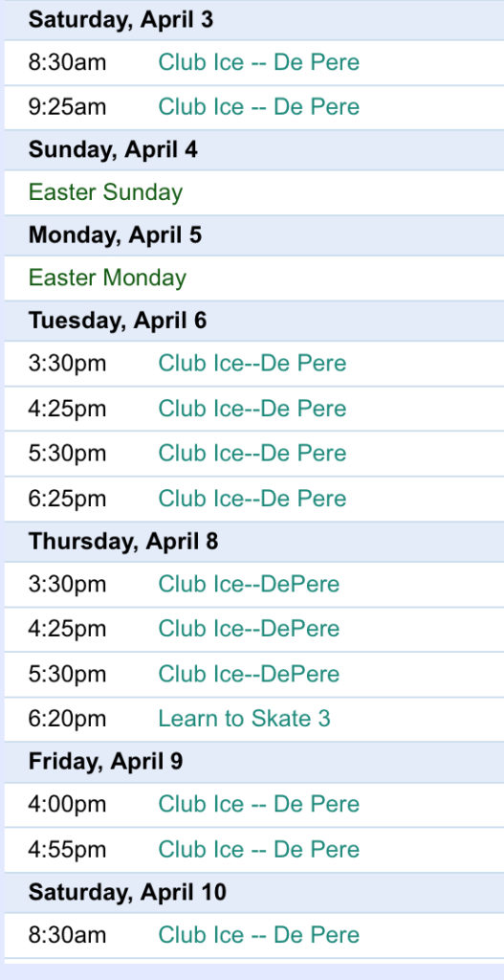Open the Learn to Skate 3 event
The height and width of the screenshot is (980, 504).
pos(244,719)
